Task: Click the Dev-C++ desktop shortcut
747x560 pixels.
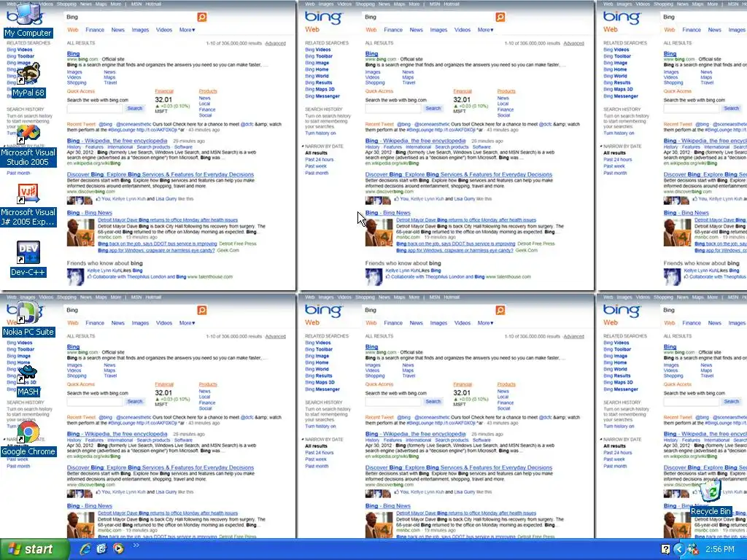Action: coord(28,259)
